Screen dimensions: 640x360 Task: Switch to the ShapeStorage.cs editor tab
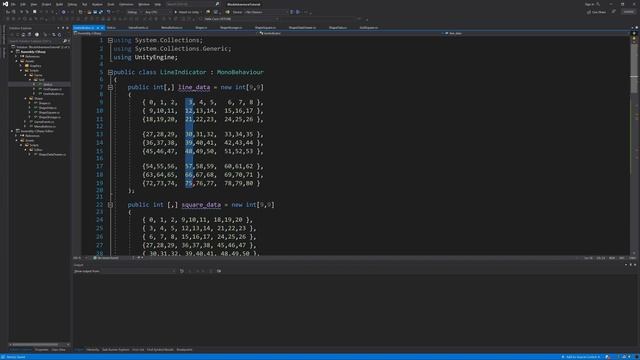coord(231,28)
